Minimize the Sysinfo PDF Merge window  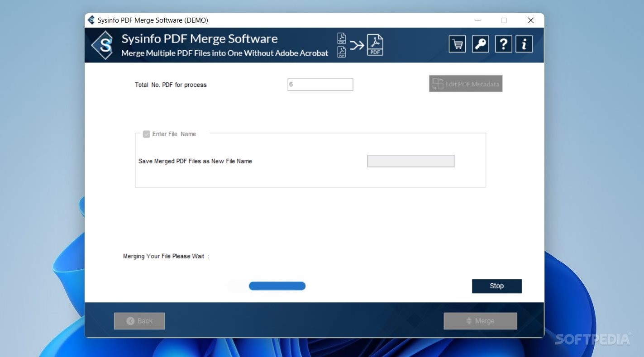pyautogui.click(x=478, y=20)
